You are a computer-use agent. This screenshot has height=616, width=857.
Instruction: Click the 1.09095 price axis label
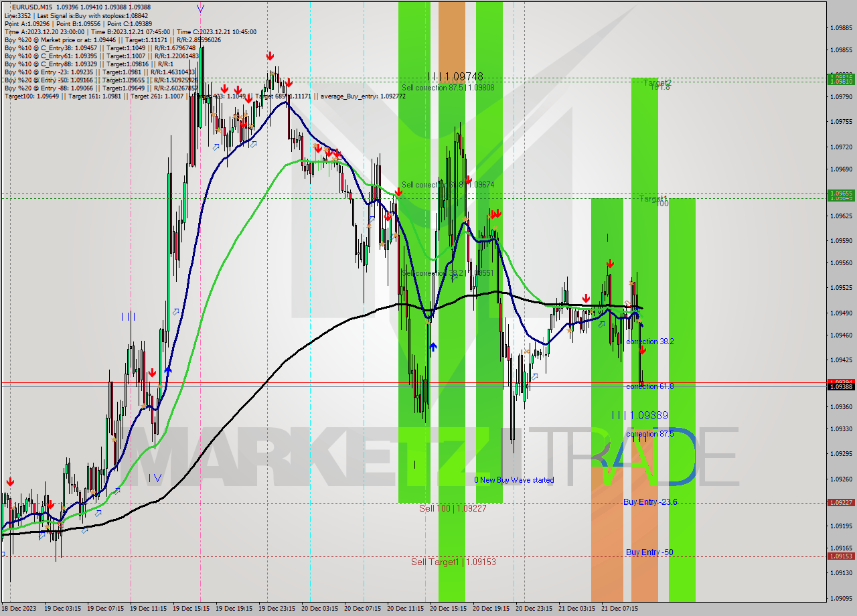tap(841, 598)
